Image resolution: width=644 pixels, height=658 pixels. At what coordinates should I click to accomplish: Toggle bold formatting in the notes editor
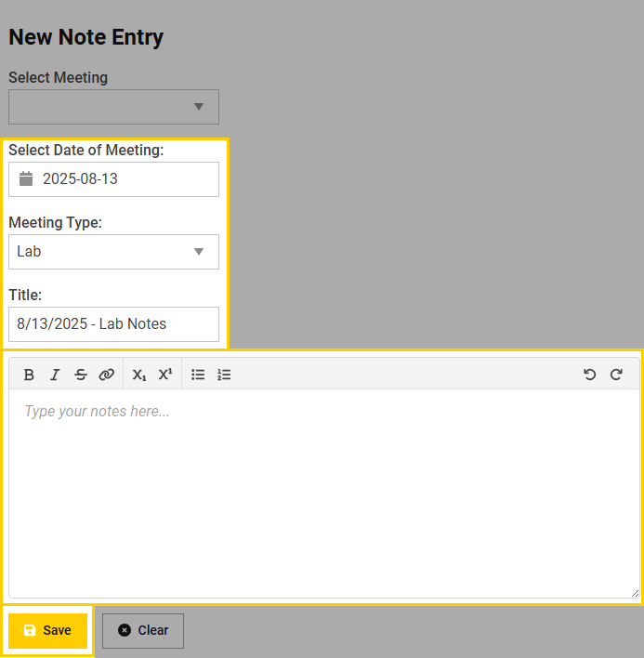[x=29, y=375]
